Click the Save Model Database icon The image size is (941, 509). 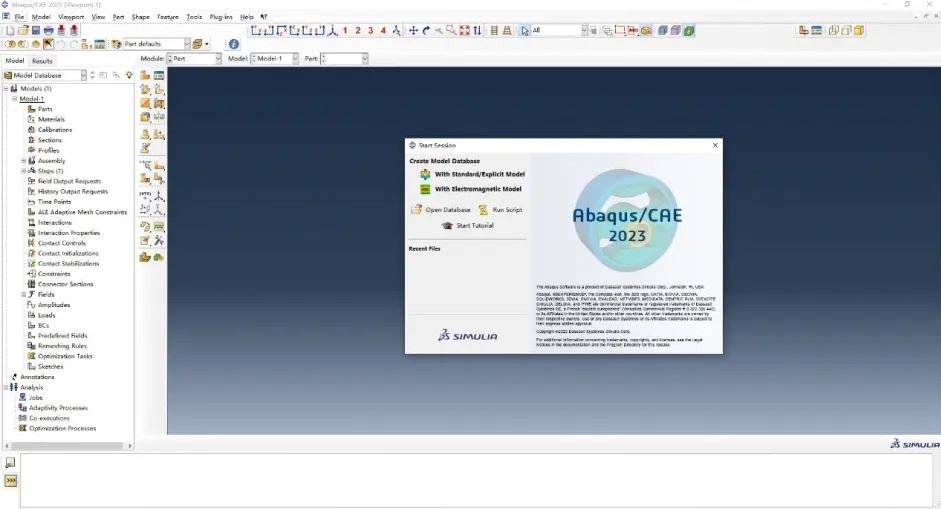[37, 31]
